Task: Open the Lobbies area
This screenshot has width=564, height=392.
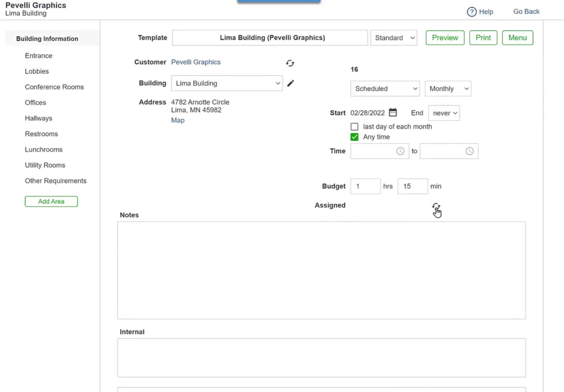Action: 37,71
